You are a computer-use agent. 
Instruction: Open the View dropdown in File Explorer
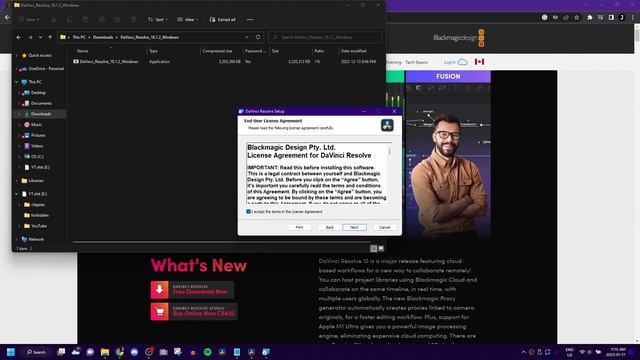pos(188,20)
